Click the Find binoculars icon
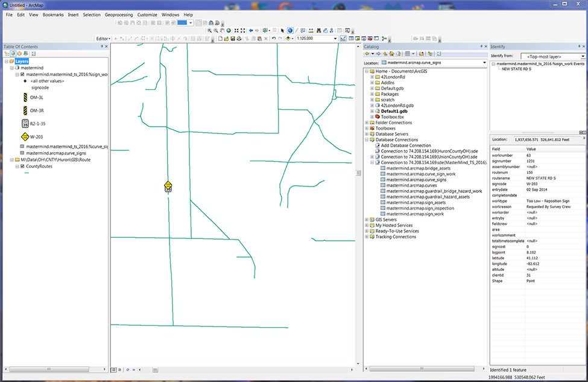This screenshot has height=382, width=588. coord(320,30)
